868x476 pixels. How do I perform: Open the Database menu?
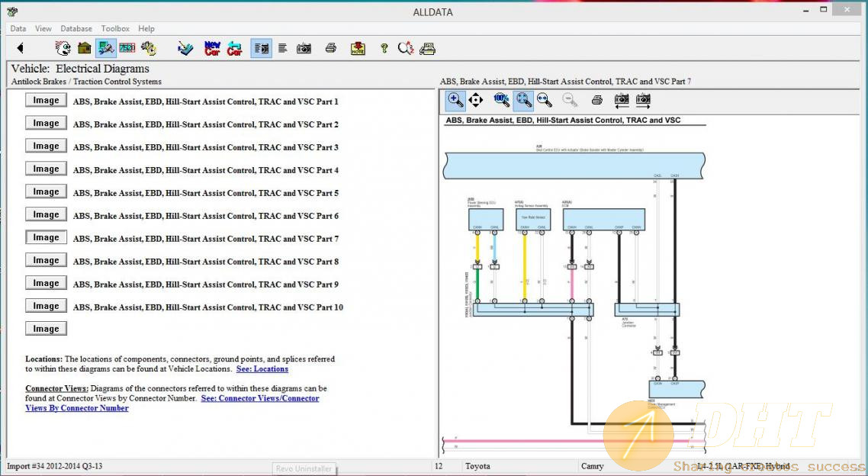(76, 29)
